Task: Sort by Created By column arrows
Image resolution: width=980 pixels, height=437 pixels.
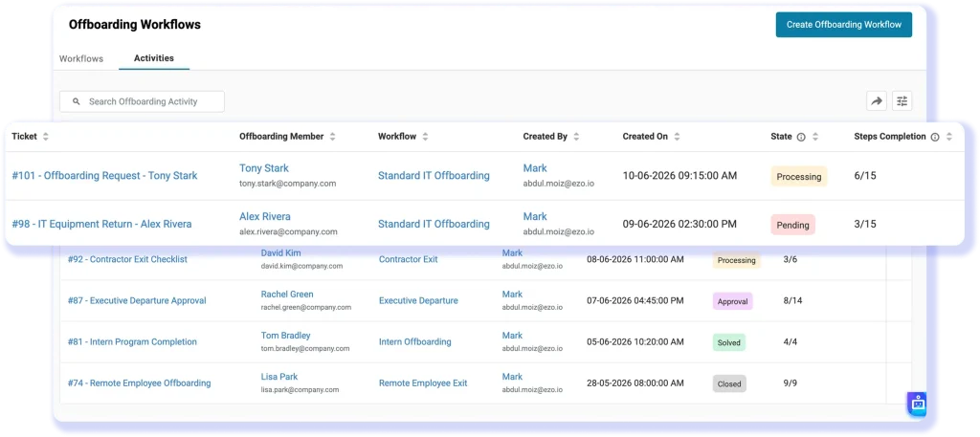Action: pos(576,137)
